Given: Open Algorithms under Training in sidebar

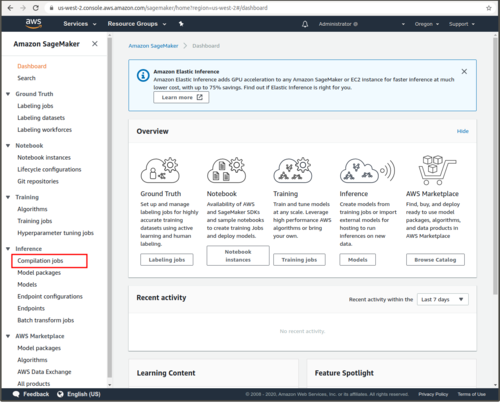Looking at the screenshot, I should coord(32,209).
